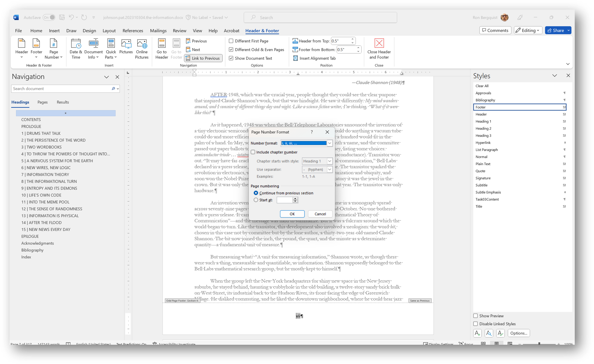Click the Search document field

[x=61, y=89]
